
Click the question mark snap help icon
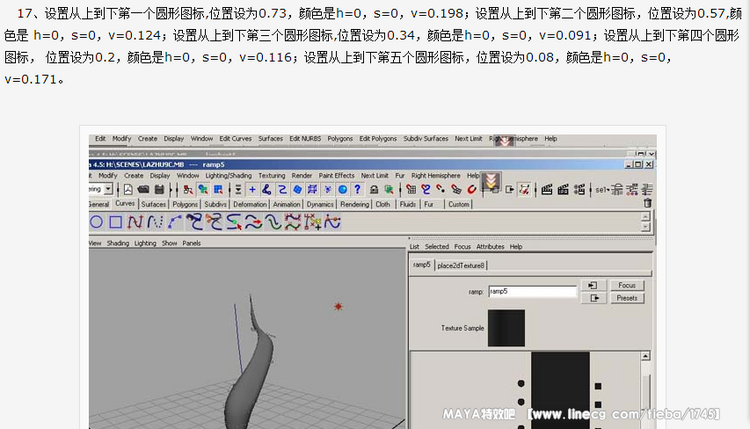click(355, 189)
